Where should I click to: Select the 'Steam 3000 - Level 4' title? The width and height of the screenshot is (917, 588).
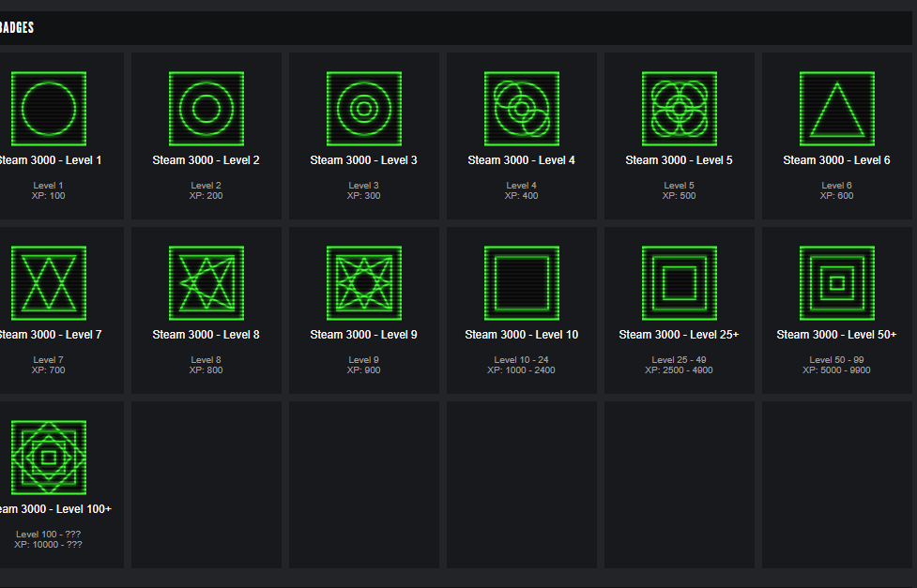point(521,160)
